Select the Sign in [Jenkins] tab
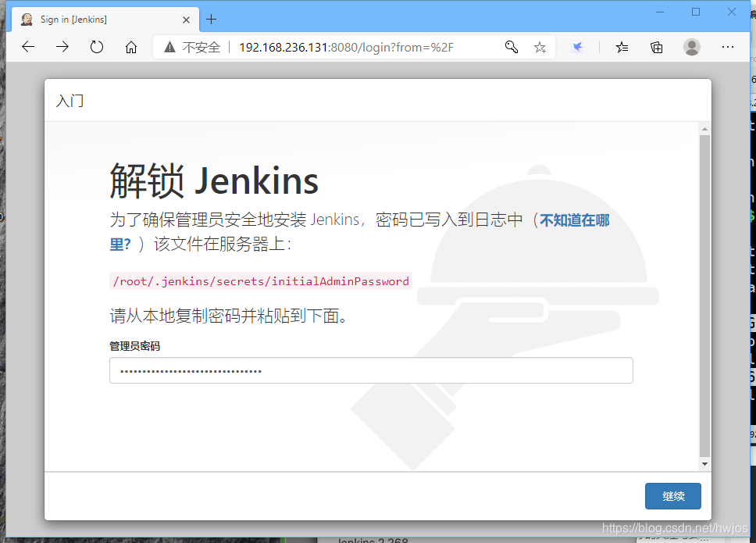The image size is (756, 543). coord(105,20)
